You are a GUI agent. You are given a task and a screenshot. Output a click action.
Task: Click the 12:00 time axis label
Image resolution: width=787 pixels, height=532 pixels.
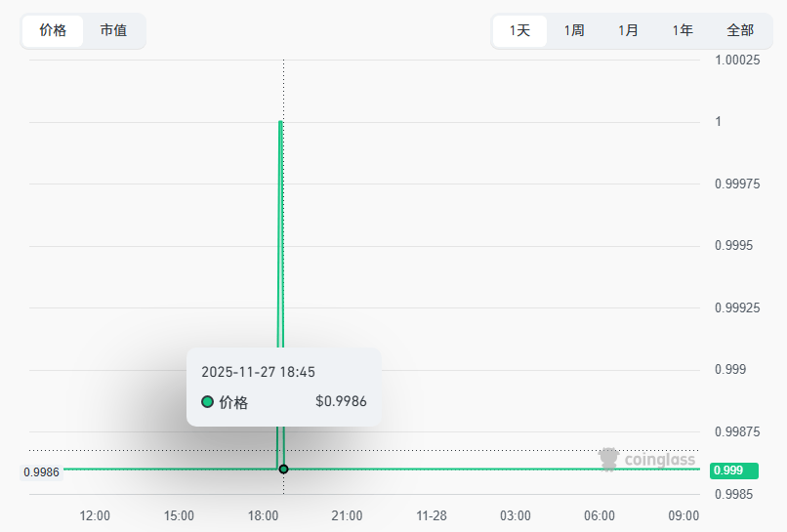click(95, 515)
